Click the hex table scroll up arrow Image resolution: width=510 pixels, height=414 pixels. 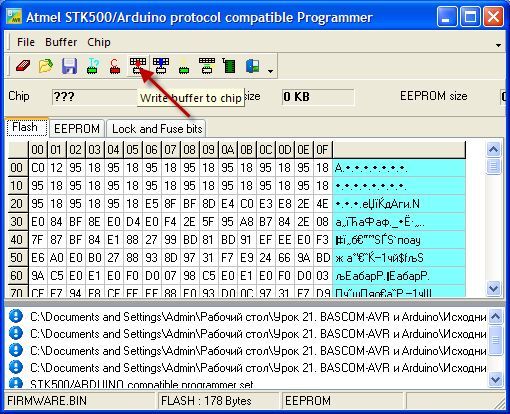click(493, 150)
